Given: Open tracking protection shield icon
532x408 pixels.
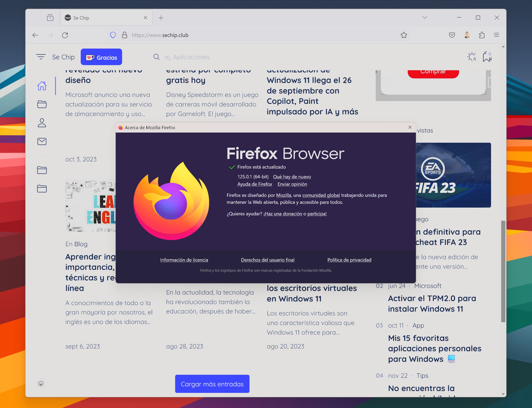Looking at the screenshot, I should point(113,35).
